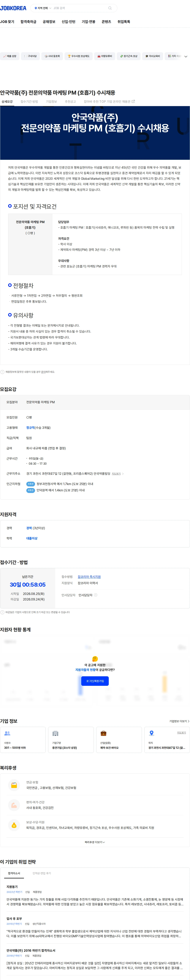Viewport: 190px width, 980px height.
Task: Click the magnifier search icon
Action: click(110, 8)
